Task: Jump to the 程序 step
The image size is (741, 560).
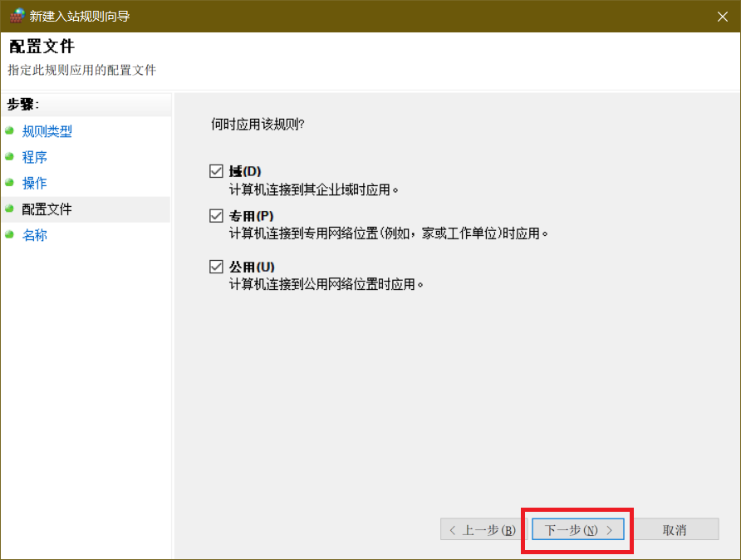Action: tap(35, 157)
